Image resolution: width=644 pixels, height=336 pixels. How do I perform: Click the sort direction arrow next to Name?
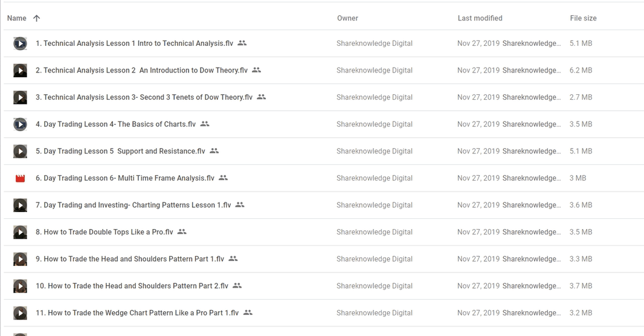coord(37,18)
